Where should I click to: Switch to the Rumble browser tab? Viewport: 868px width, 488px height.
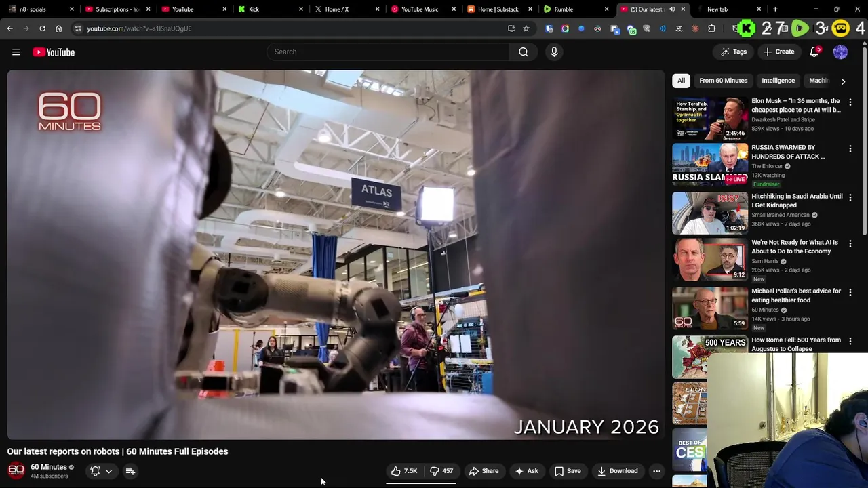pyautogui.click(x=574, y=9)
